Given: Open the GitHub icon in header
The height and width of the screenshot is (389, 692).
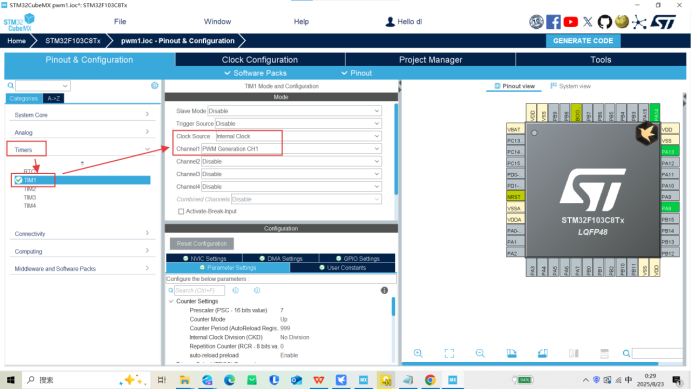Looking at the screenshot, I should click(605, 22).
